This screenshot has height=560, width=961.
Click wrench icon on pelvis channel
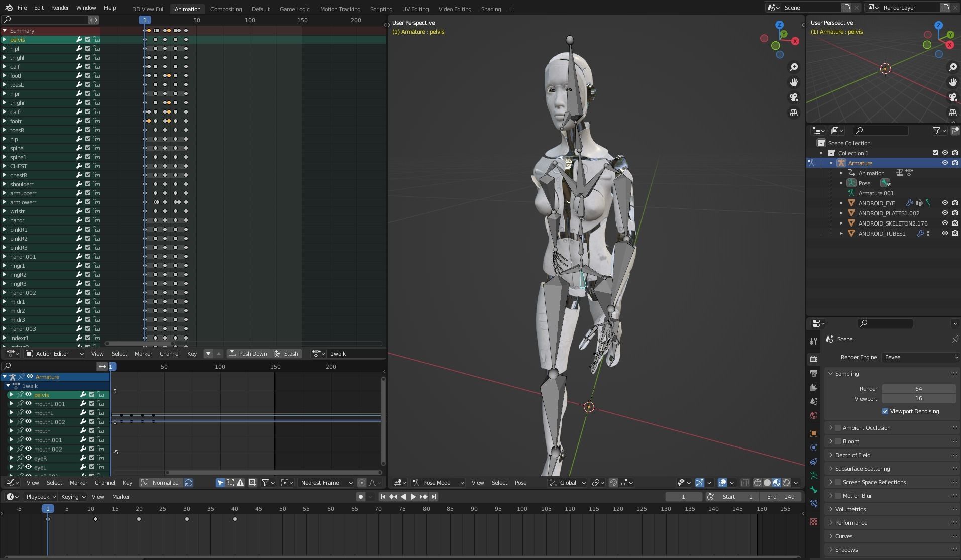click(x=79, y=40)
